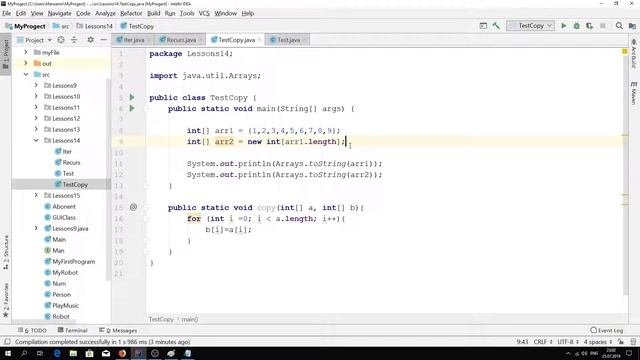Expand the Lessons12 package
The image size is (640, 360).
click(36, 118)
